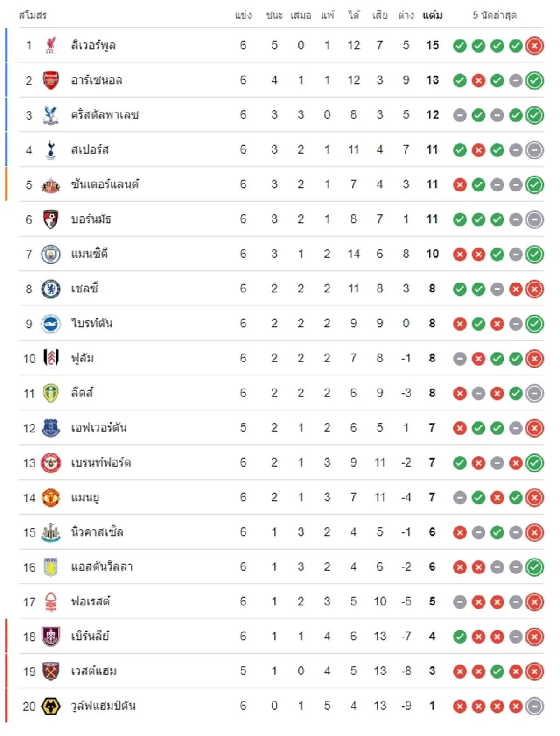Click the Arsenal club crest

tap(51, 80)
